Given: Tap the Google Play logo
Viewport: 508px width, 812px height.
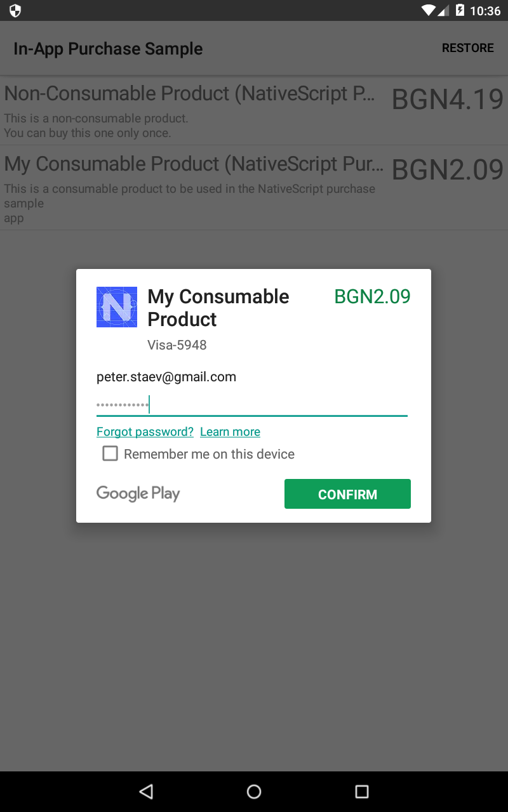Looking at the screenshot, I should pos(138,494).
